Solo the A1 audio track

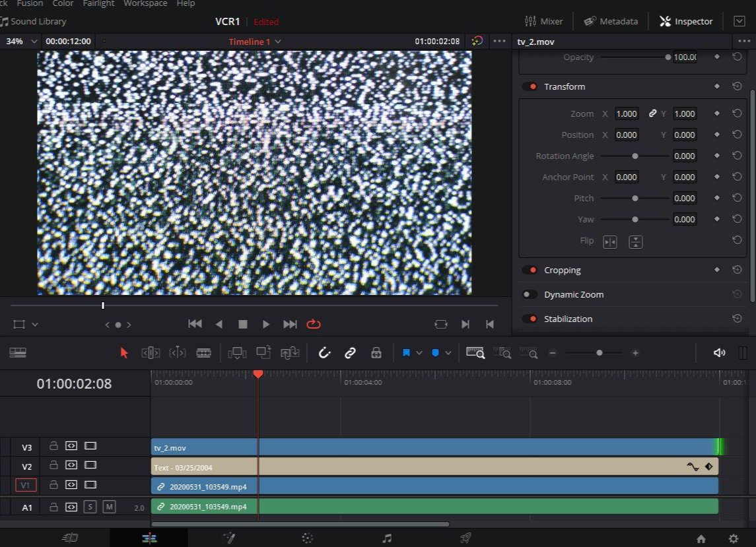tap(90, 507)
